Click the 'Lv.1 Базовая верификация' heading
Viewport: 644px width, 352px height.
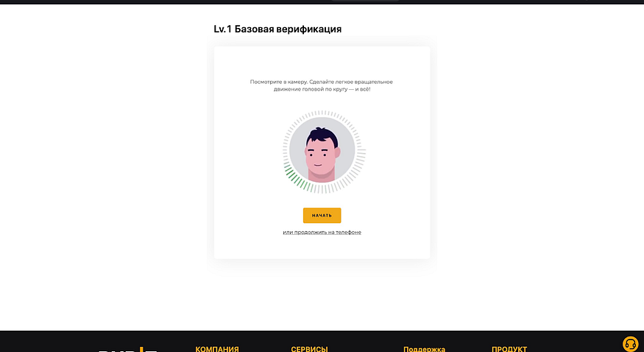pos(277,29)
